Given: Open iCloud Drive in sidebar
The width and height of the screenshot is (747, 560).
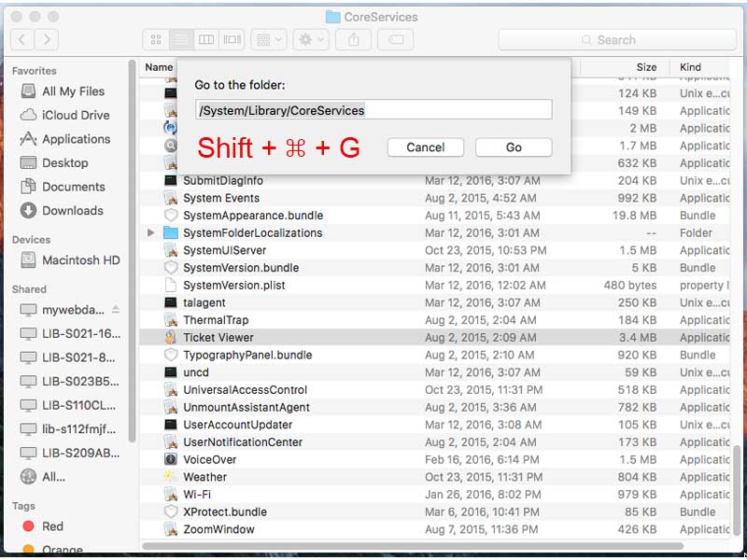Looking at the screenshot, I should [65, 115].
